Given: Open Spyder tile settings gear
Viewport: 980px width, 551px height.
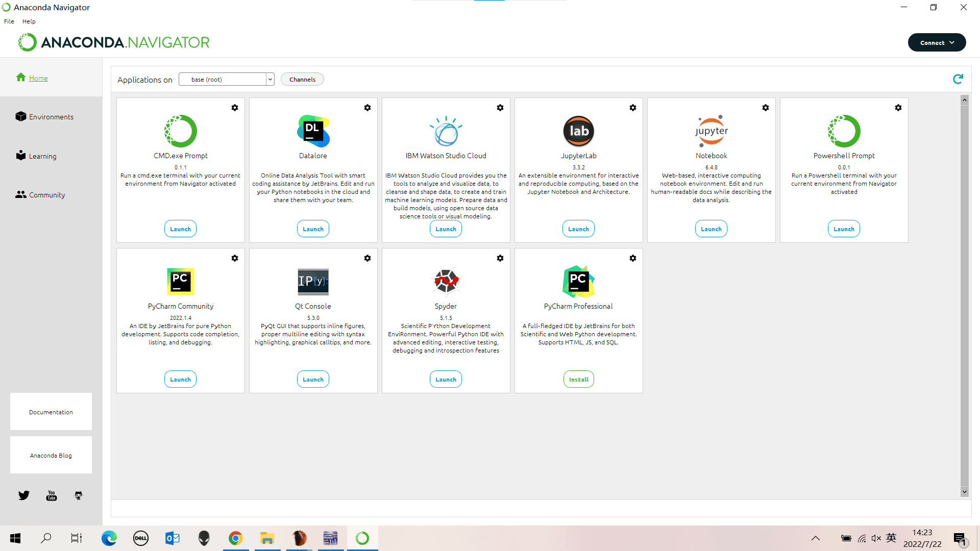Looking at the screenshot, I should (x=500, y=258).
